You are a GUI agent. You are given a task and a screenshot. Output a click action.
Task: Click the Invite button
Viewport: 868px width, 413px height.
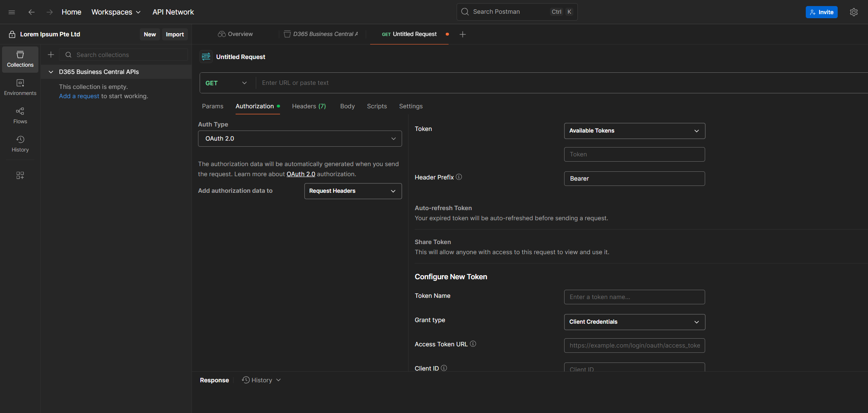822,12
